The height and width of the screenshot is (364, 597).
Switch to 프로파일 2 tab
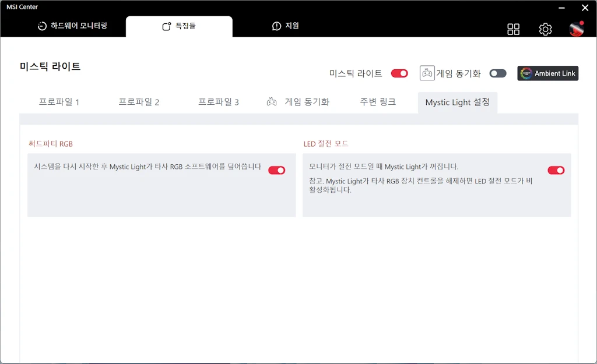click(139, 102)
